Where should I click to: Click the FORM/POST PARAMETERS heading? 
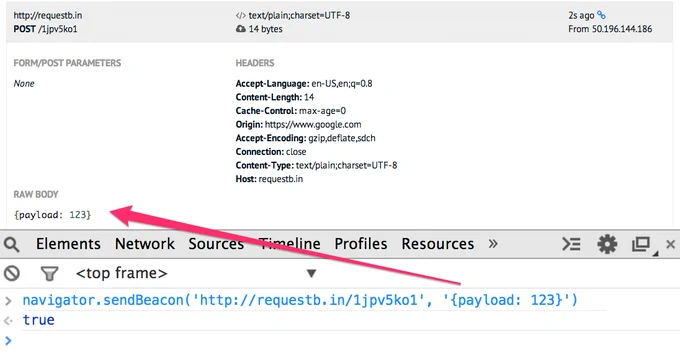coord(67,63)
